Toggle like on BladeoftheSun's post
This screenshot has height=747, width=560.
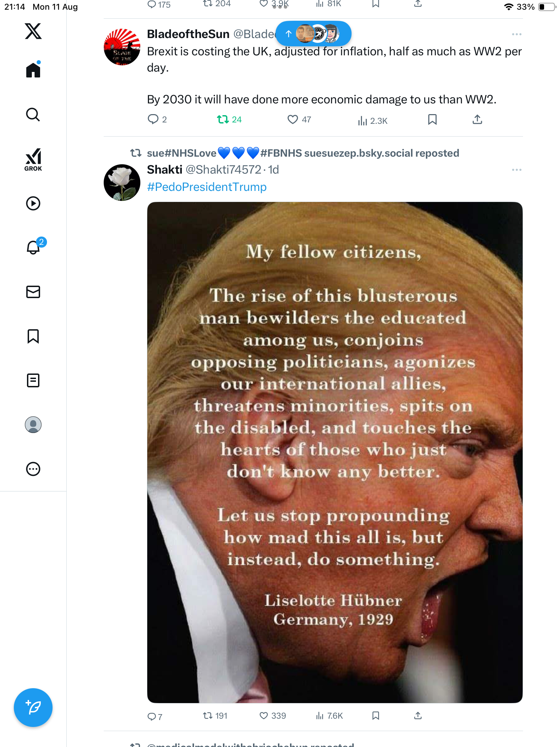(x=293, y=120)
